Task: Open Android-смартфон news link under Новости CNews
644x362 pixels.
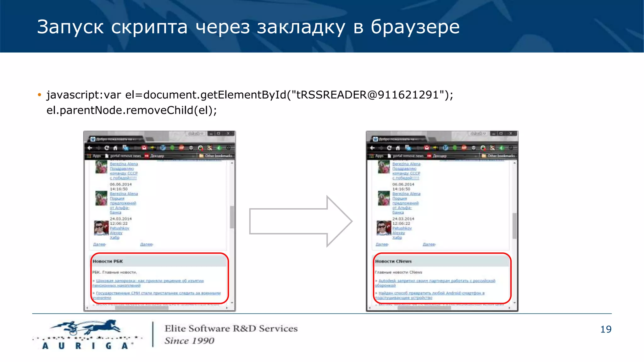Action: (x=430, y=295)
